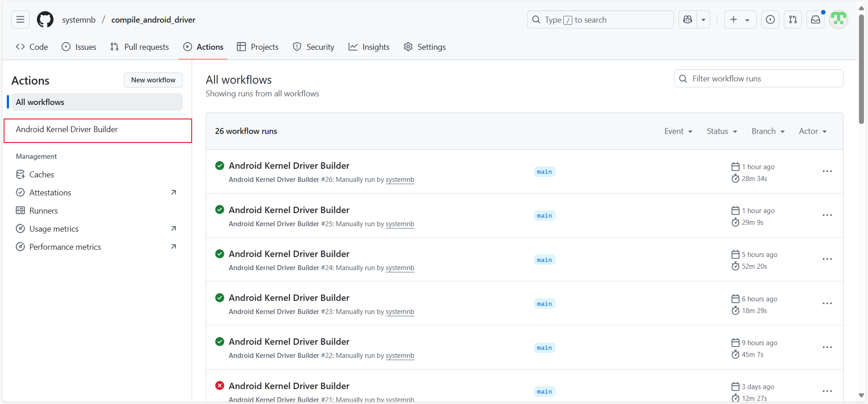Select Android Kernel Driver Builder sidebar workflow
868x404 pixels.
[98, 129]
